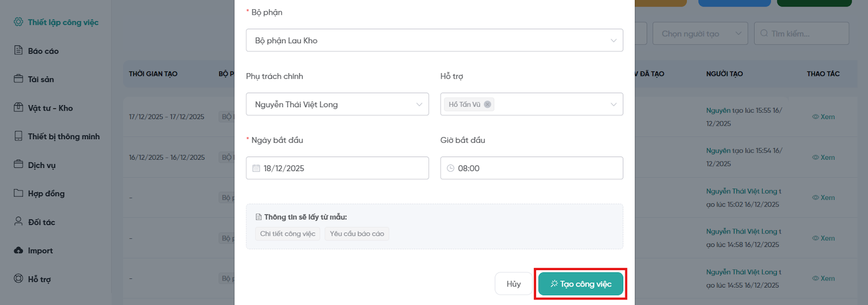Select the Chi tiết công việc tag
Viewport: 868px width, 305px height.
tap(288, 234)
